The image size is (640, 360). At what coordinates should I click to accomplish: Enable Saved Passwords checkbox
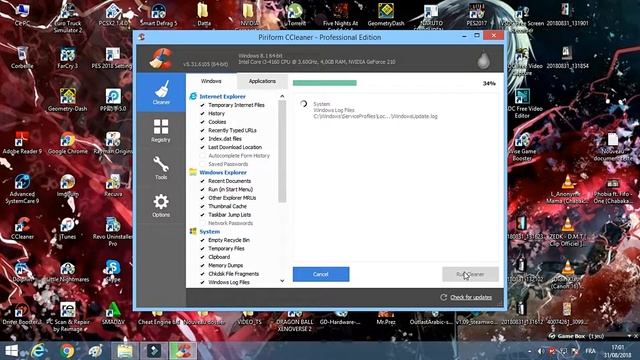click(202, 164)
